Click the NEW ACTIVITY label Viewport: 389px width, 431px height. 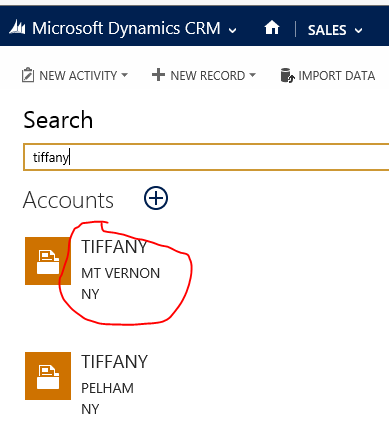tap(78, 76)
